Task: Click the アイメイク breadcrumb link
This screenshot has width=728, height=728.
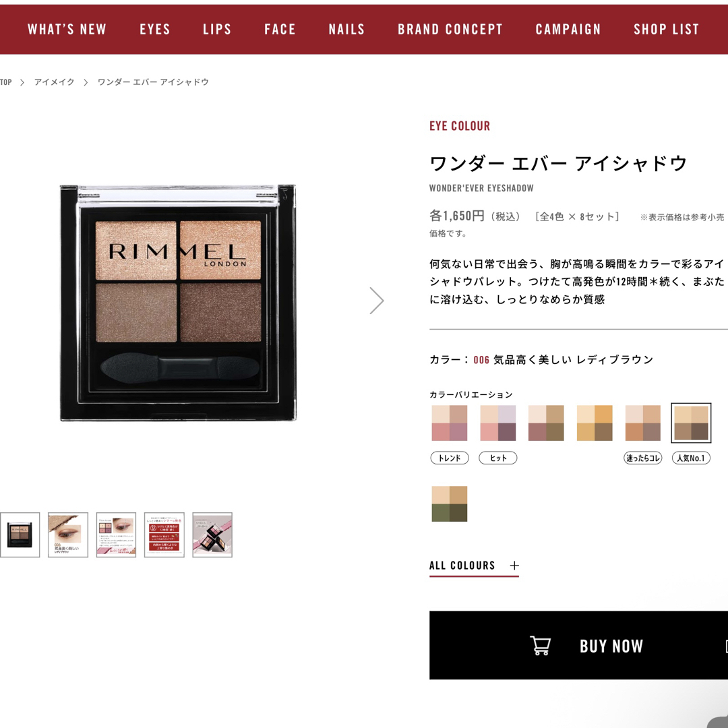Action: pyautogui.click(x=55, y=82)
